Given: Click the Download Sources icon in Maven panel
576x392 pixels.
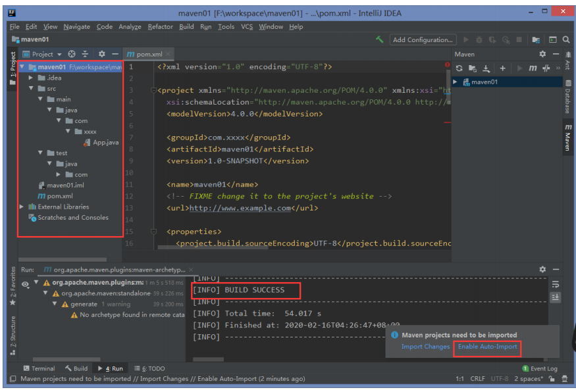Looking at the screenshot, I should coord(486,68).
